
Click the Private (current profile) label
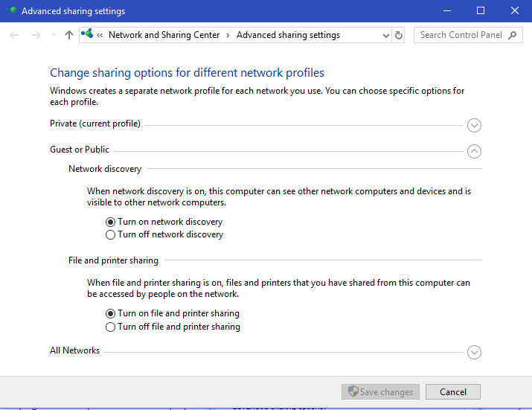tap(95, 124)
